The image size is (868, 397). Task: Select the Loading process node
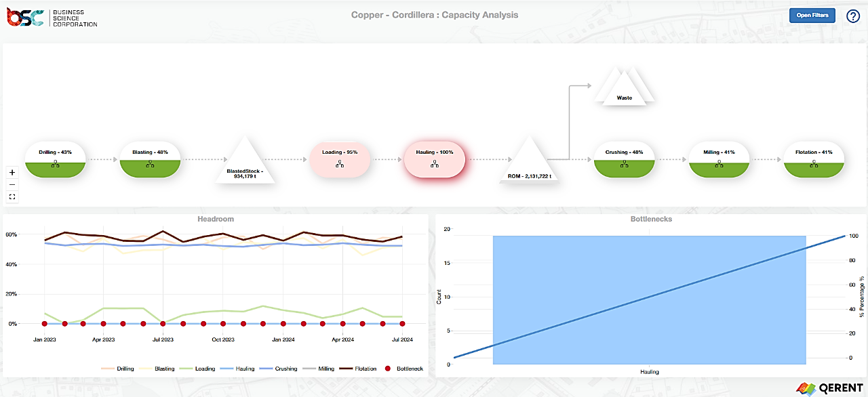click(x=340, y=159)
